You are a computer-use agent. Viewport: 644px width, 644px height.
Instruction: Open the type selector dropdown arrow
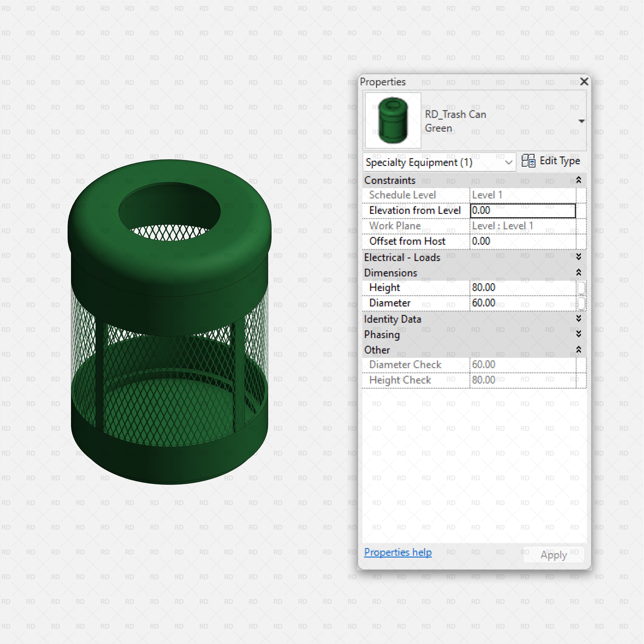[581, 121]
